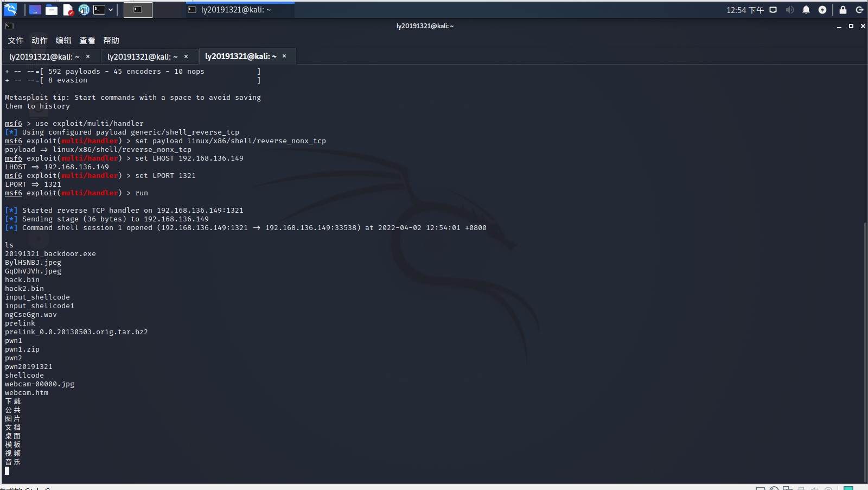The image size is (868, 490).
Task: Open the display settings tray icon
Action: pos(774,10)
